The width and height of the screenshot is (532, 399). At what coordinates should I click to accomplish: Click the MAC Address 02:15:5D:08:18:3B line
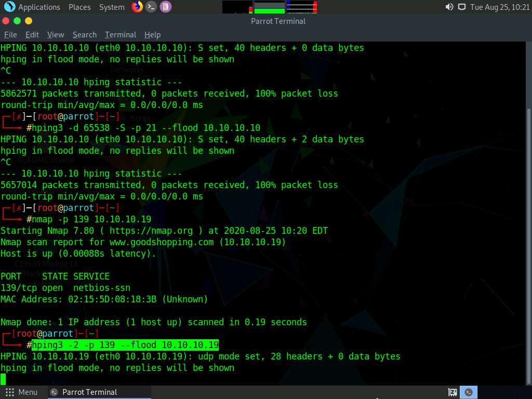(104, 299)
